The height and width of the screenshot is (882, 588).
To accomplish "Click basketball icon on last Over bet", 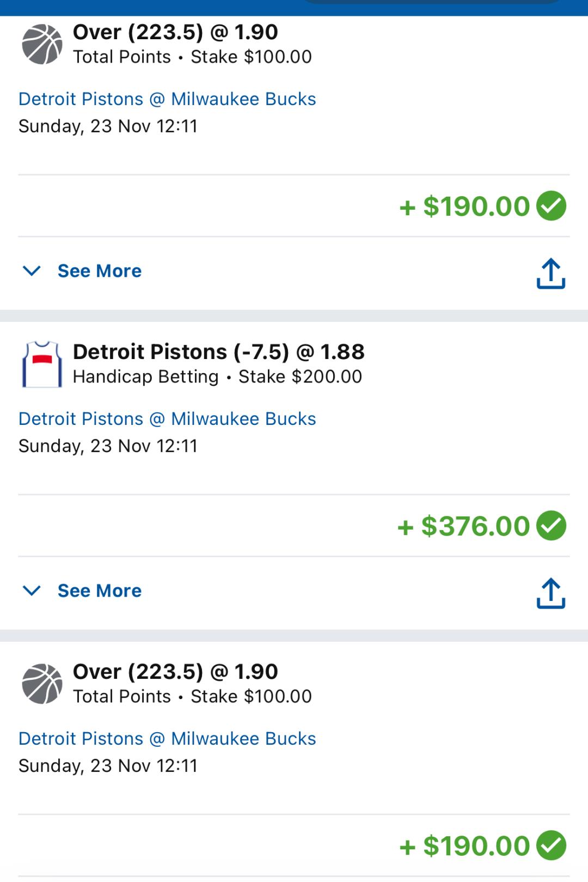I will click(42, 684).
